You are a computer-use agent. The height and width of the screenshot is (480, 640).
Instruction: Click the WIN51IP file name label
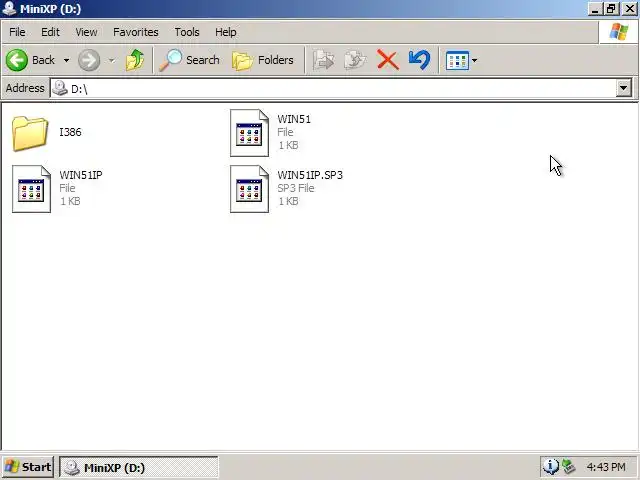click(x=81, y=175)
